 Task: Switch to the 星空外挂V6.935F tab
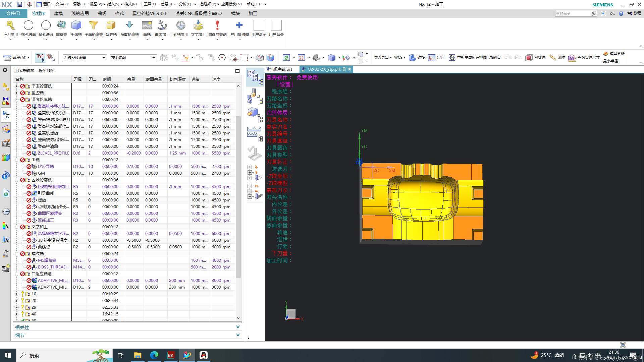150,13
